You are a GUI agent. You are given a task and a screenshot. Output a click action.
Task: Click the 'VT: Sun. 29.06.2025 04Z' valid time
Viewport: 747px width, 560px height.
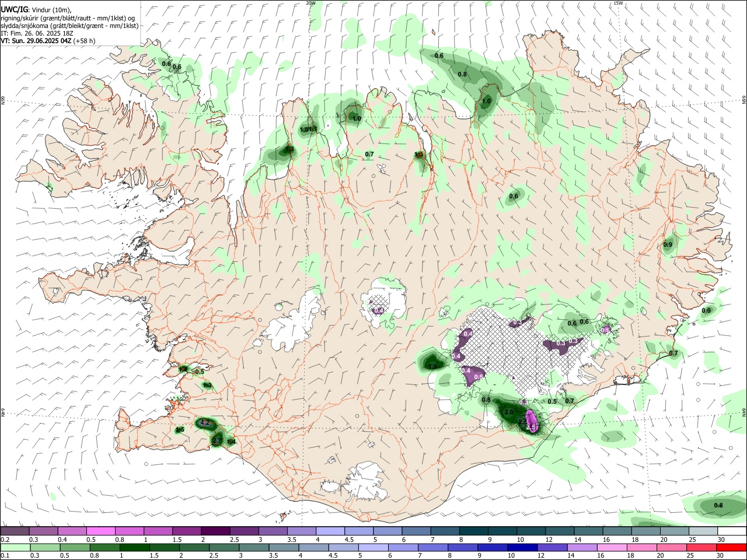(36, 41)
